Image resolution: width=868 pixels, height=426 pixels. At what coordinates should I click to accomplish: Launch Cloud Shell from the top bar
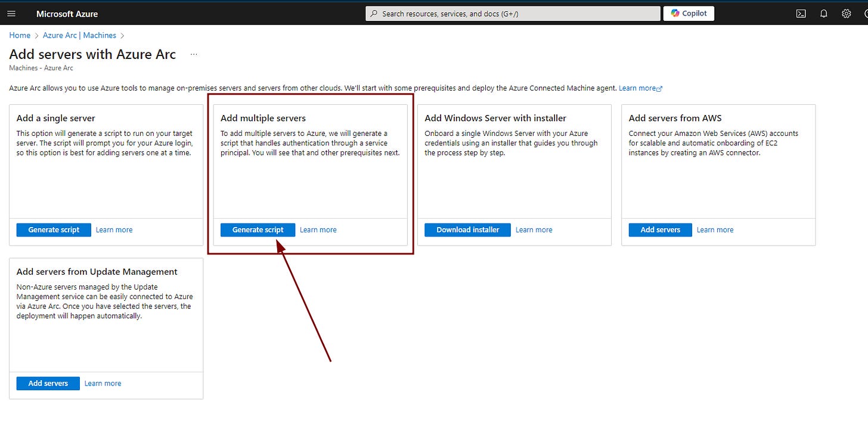point(801,13)
